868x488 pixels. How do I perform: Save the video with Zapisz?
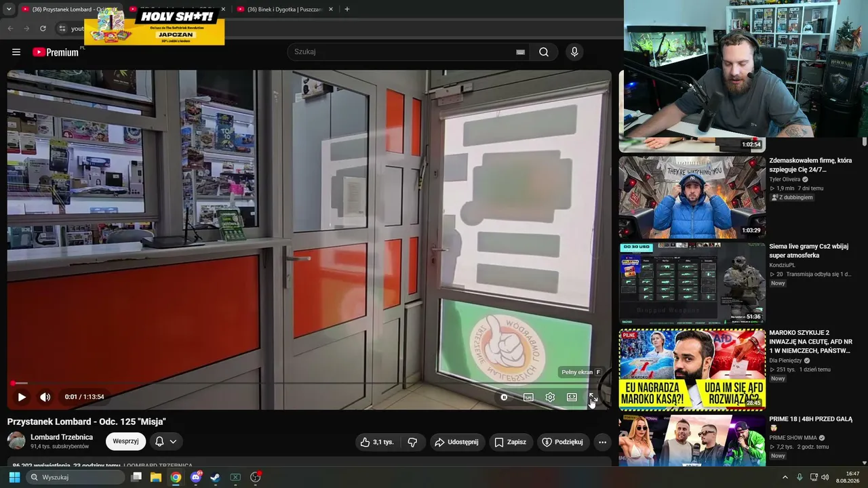[511, 442]
